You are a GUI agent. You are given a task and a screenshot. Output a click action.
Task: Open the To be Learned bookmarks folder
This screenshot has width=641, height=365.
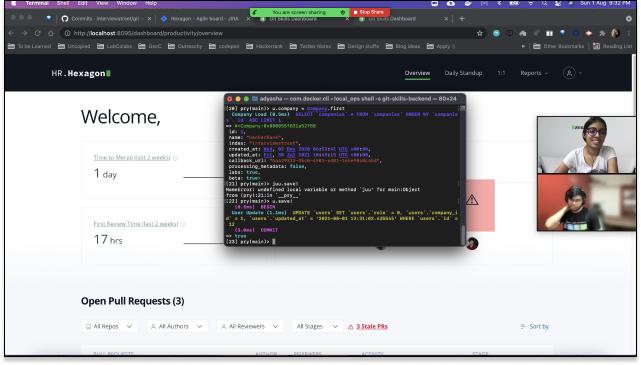[29, 46]
